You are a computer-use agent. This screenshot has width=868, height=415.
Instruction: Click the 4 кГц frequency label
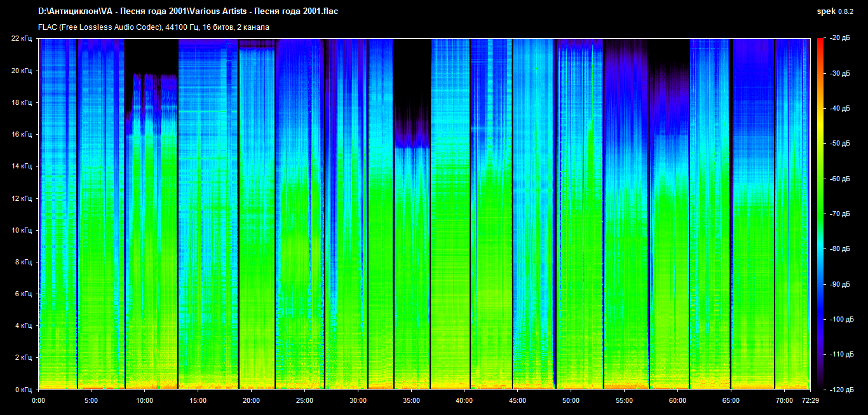[x=25, y=325]
